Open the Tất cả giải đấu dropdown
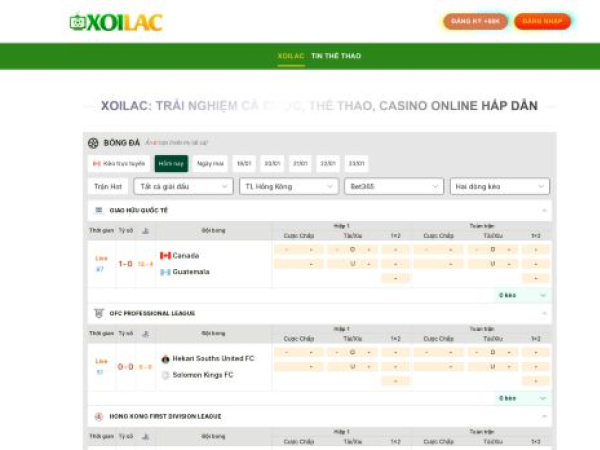The image size is (600, 450). tap(183, 186)
